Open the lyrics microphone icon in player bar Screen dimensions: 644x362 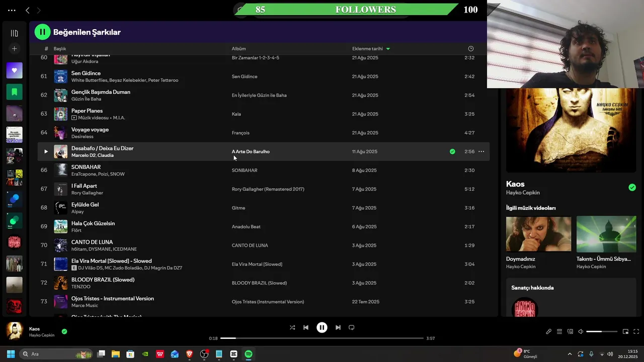(548, 332)
